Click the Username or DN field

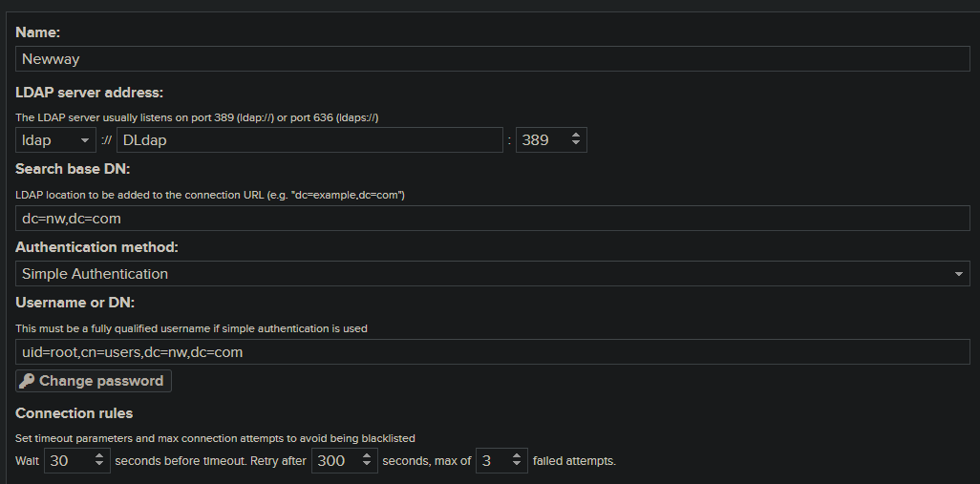pyautogui.click(x=493, y=352)
